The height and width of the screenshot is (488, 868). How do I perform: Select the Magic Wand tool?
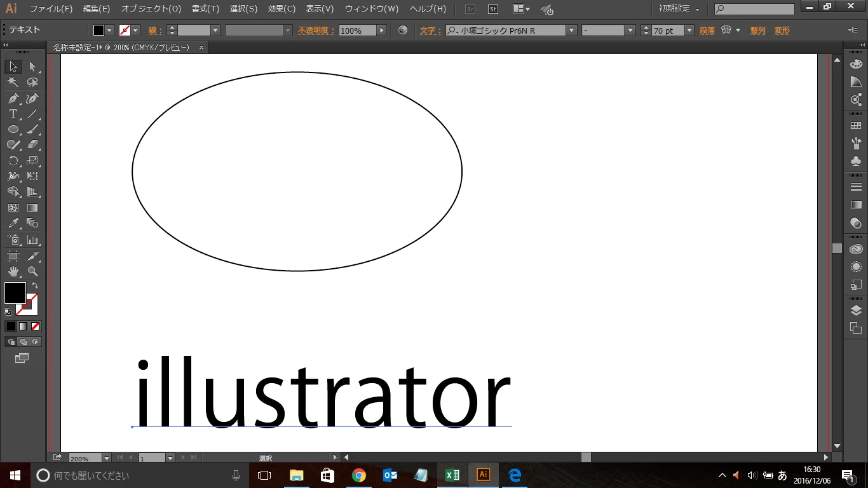(x=13, y=83)
